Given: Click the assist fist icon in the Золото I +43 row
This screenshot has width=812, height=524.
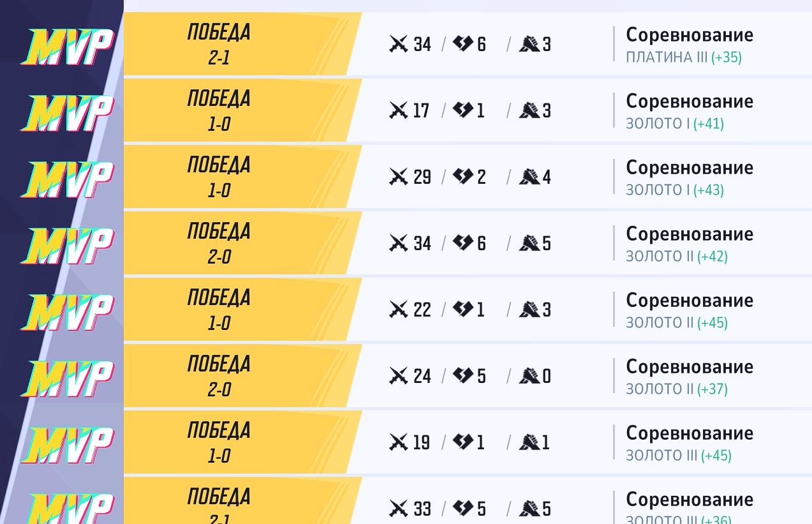Looking at the screenshot, I should click(x=529, y=177).
